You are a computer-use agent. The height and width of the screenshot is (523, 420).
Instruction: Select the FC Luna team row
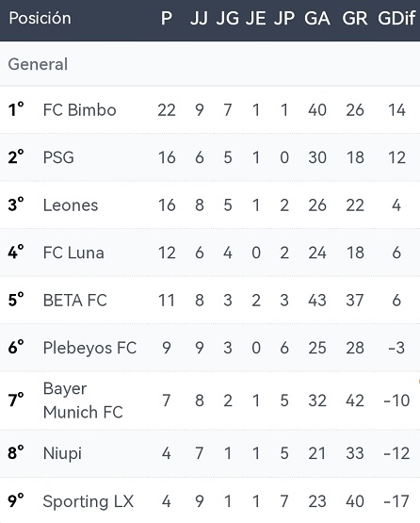[x=210, y=253]
